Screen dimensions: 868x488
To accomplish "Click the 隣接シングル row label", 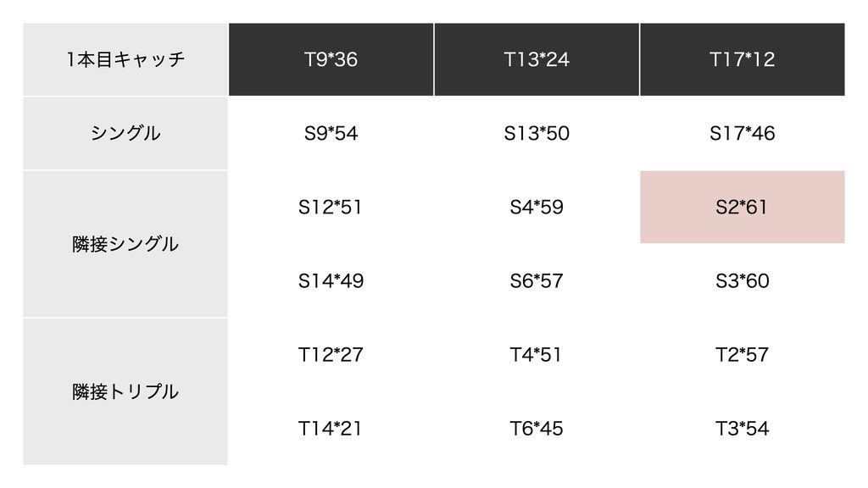I will pyautogui.click(x=125, y=244).
